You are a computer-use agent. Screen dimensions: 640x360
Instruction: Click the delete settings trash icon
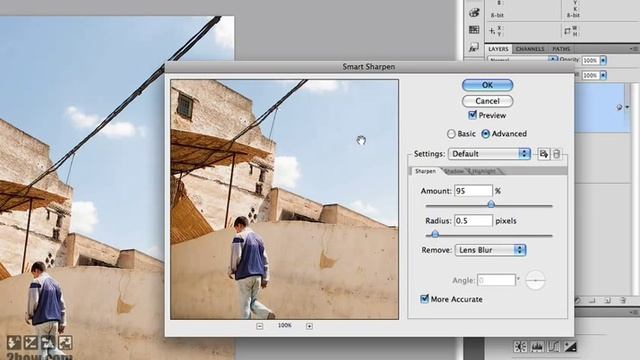[x=556, y=154]
